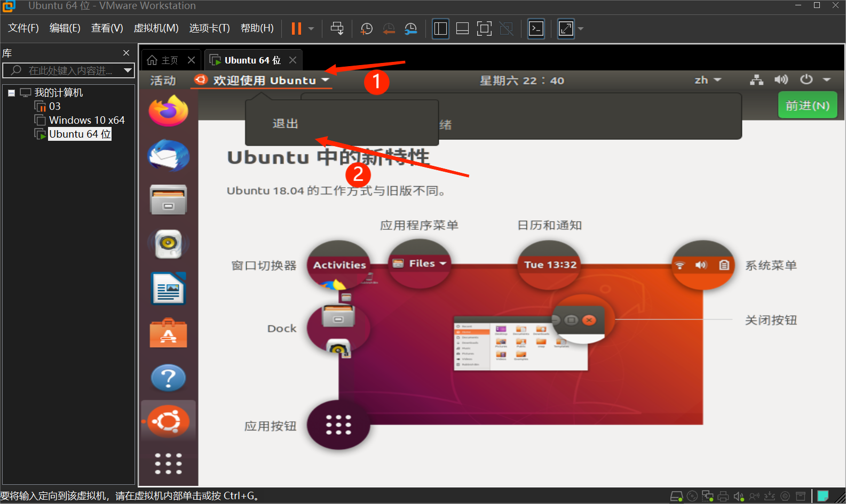Collapse the 我的计算机 tree node

click(11, 93)
